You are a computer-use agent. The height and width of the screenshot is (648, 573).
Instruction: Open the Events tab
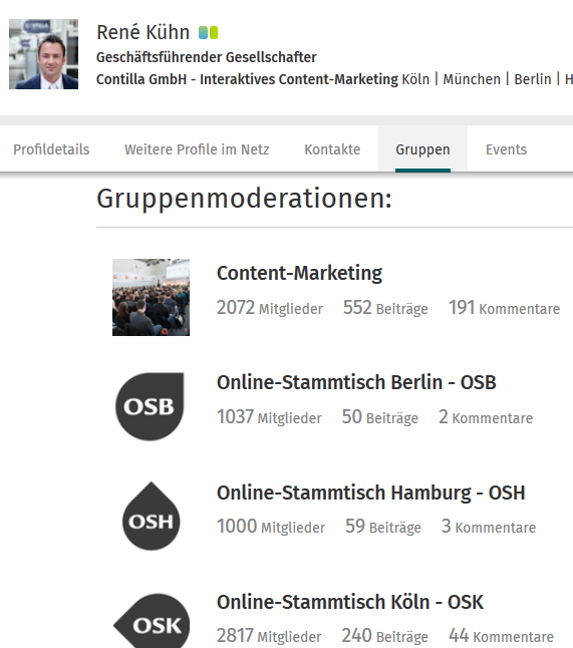(x=506, y=149)
